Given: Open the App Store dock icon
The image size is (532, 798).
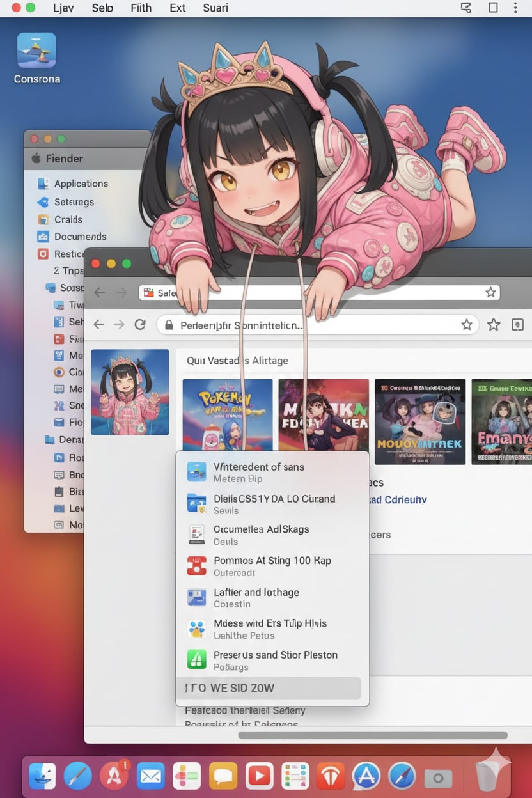Looking at the screenshot, I should click(x=366, y=777).
